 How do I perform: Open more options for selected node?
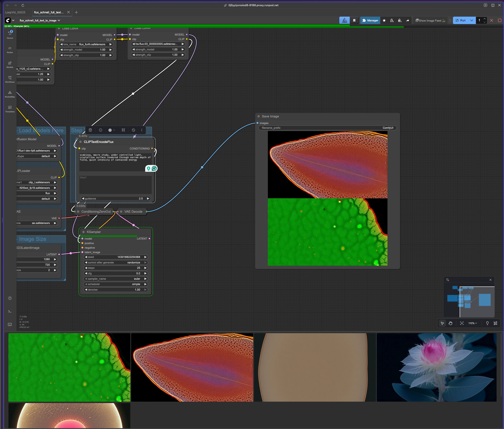tap(142, 130)
